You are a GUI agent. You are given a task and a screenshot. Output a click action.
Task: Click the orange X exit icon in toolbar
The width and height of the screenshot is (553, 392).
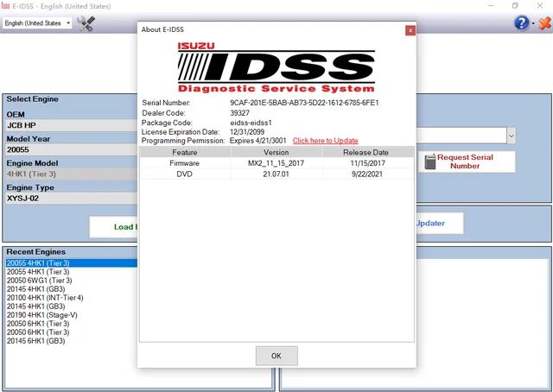[x=544, y=23]
